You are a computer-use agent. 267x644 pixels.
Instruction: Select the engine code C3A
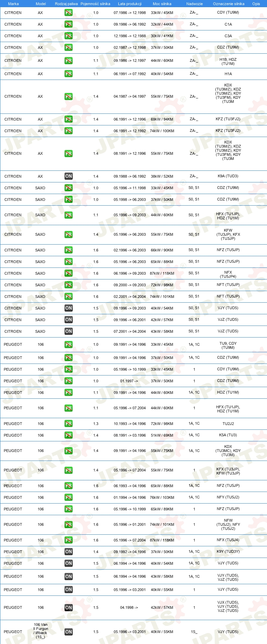click(x=228, y=36)
